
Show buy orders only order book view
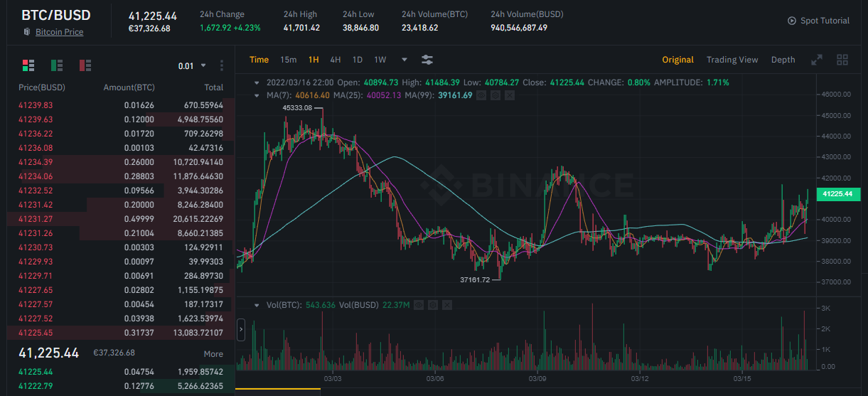(x=57, y=65)
